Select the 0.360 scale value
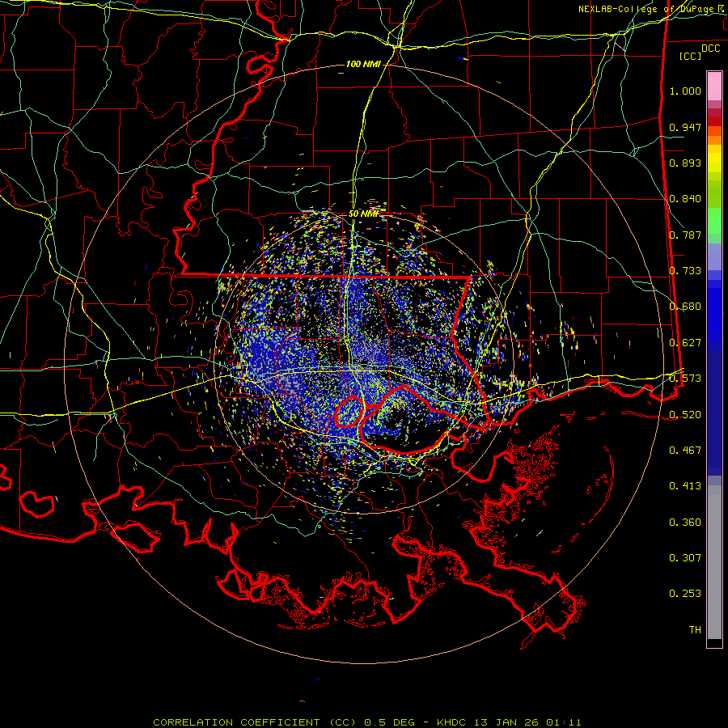The width and height of the screenshot is (728, 728). [x=685, y=523]
